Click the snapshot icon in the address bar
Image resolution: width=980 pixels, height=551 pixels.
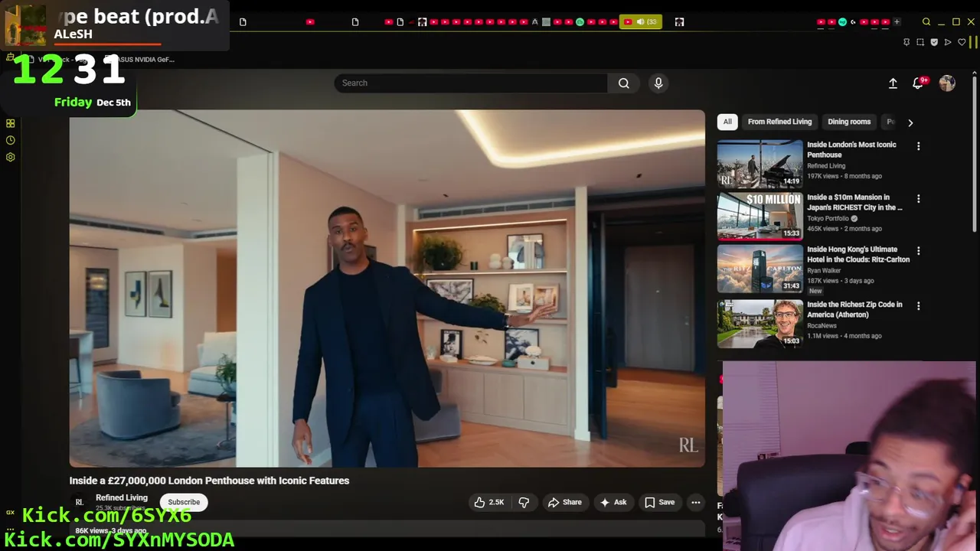click(x=920, y=42)
